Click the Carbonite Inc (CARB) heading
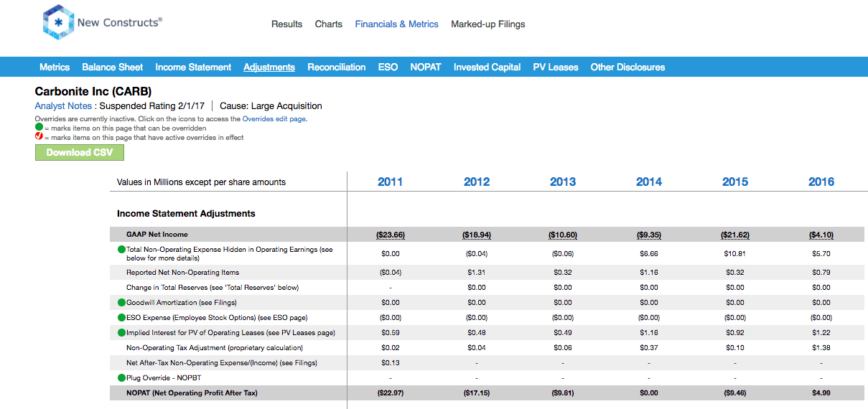868x409 pixels. click(93, 92)
